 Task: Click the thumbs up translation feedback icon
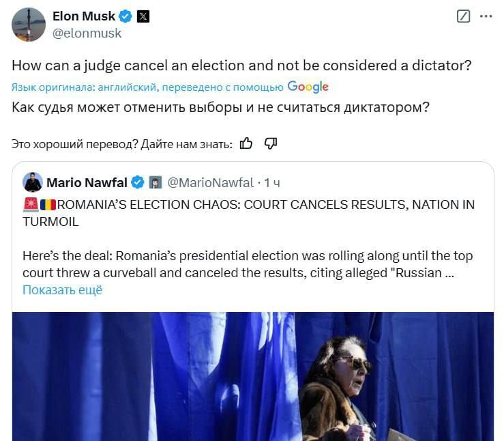[246, 143]
